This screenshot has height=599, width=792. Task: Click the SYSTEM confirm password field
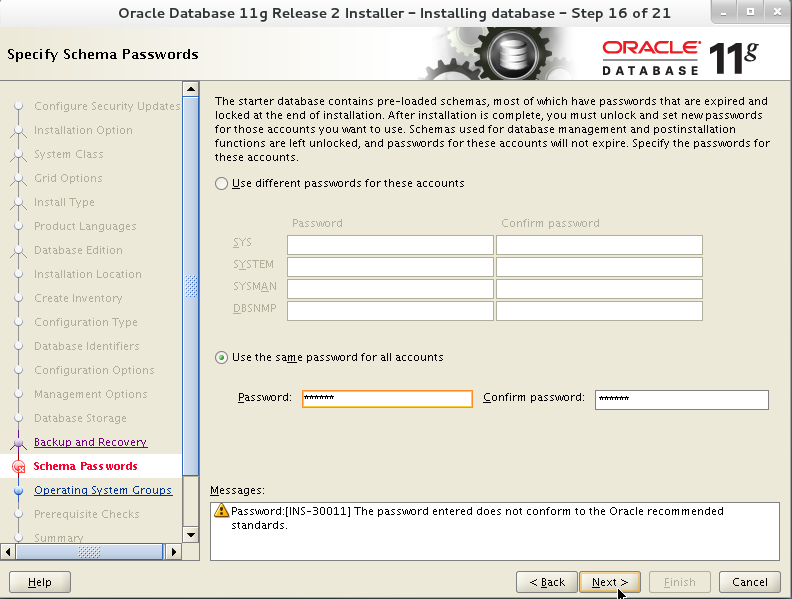599,267
